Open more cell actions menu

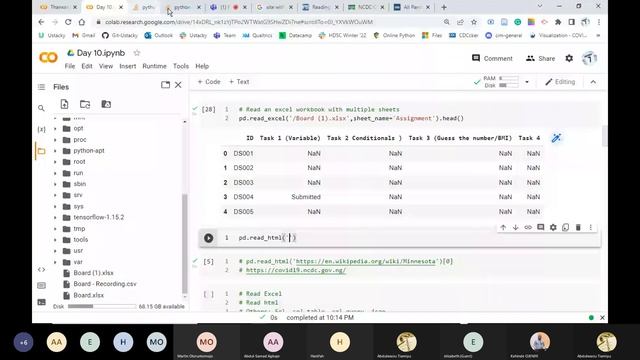[591, 227]
